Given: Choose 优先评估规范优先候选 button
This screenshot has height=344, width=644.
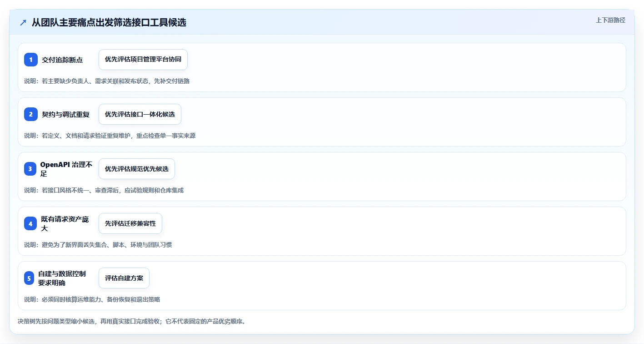Looking at the screenshot, I should pyautogui.click(x=137, y=169).
